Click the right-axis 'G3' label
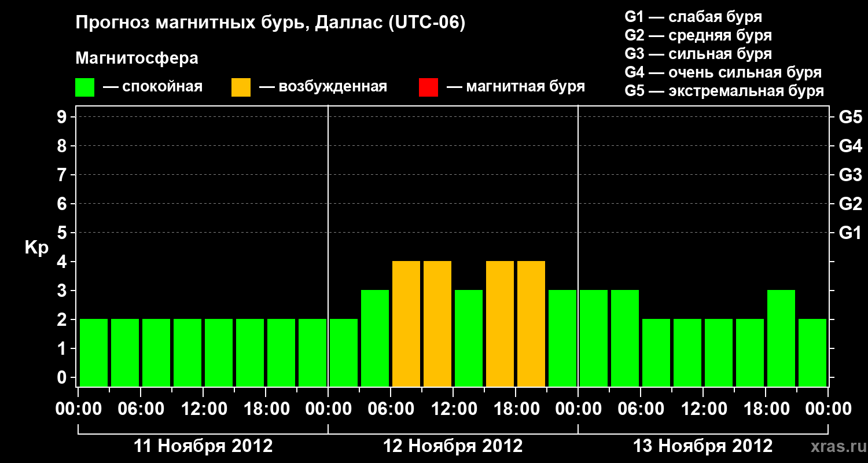The width and height of the screenshot is (868, 463). tap(850, 175)
